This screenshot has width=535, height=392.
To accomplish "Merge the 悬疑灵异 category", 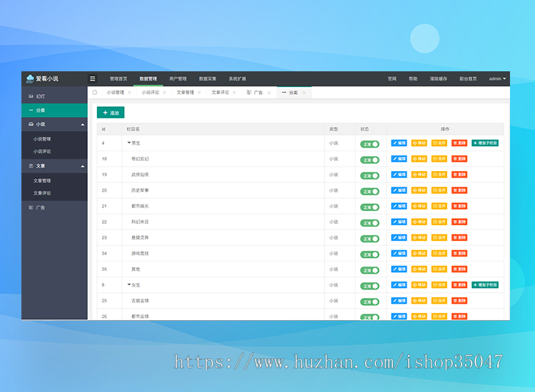I will click(439, 237).
